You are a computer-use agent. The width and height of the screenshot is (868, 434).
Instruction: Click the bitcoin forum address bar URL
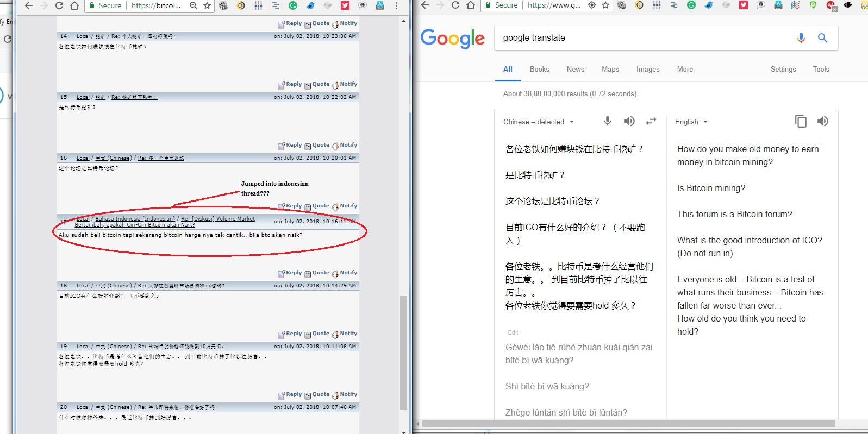[x=157, y=5]
